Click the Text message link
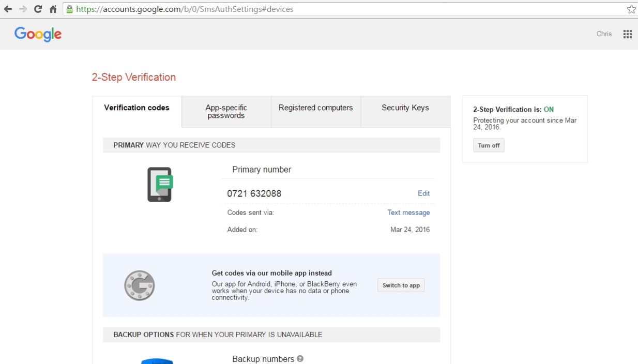 point(408,213)
